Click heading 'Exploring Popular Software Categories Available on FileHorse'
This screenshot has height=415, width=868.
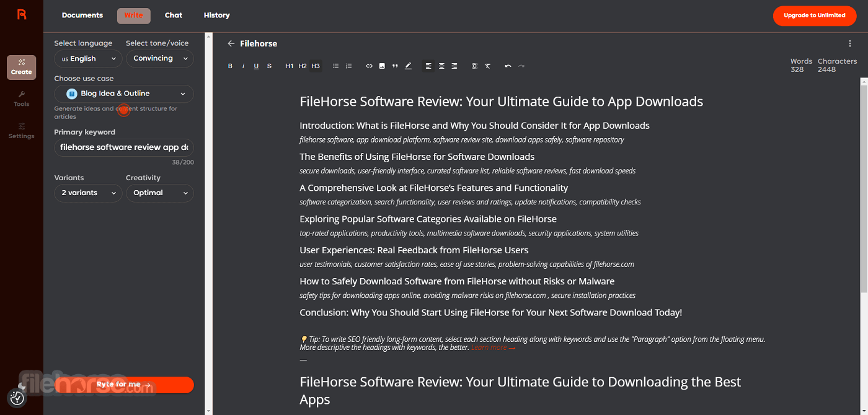coord(428,219)
